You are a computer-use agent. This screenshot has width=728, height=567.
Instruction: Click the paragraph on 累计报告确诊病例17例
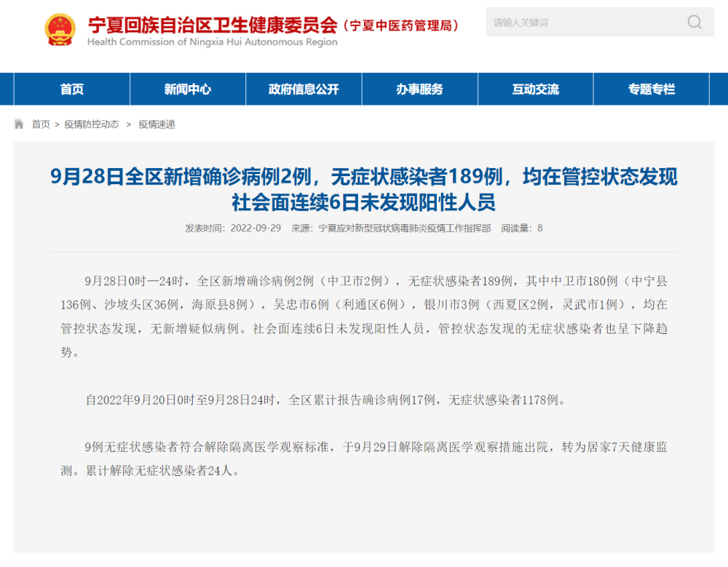click(x=325, y=400)
